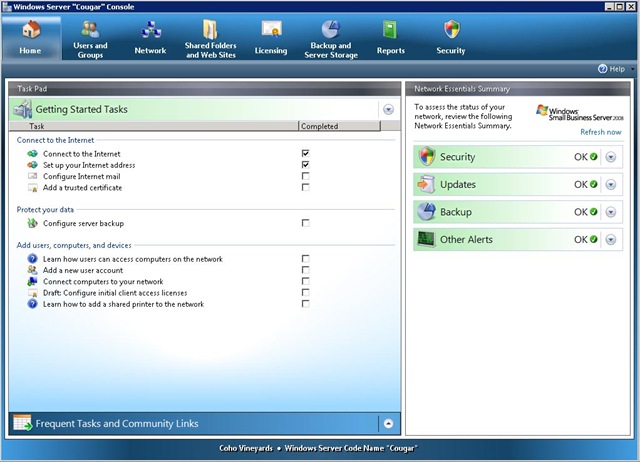Open the Network section icon
The image size is (640, 462).
(x=151, y=30)
